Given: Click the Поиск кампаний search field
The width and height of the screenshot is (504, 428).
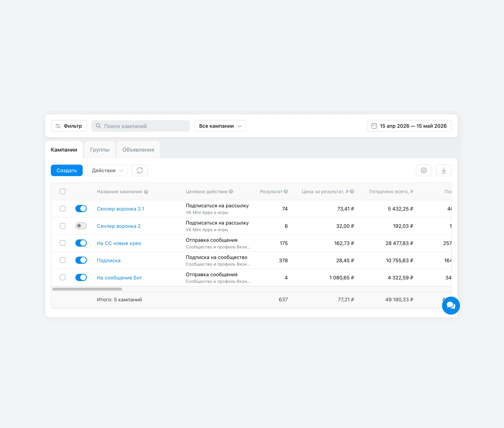Looking at the screenshot, I should point(141,126).
